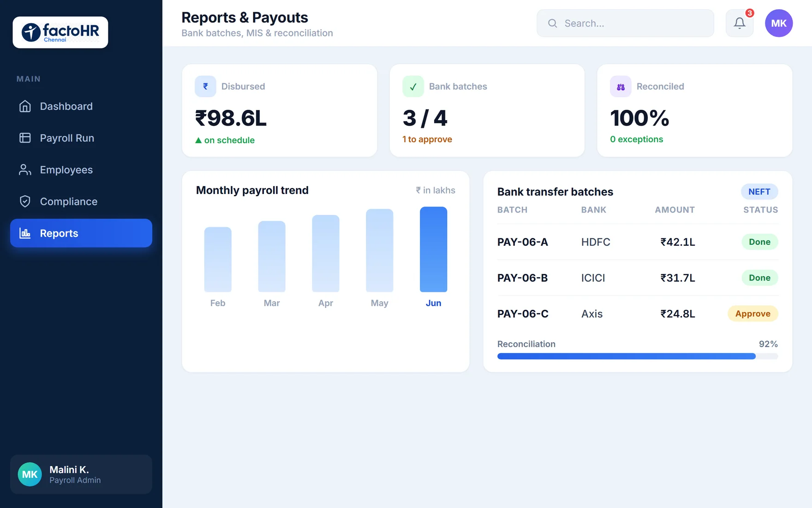Select the Feb bar in payroll trend
This screenshot has width=812, height=508.
tap(218, 260)
